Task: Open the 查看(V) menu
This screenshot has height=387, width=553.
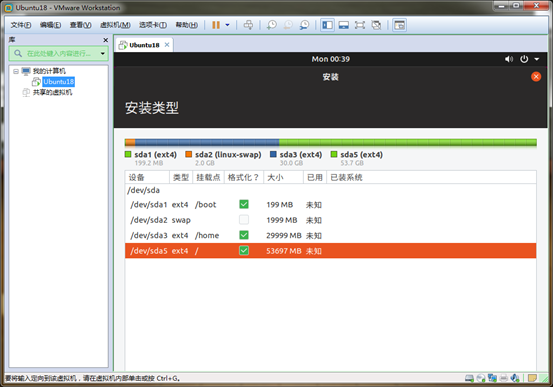Action: tap(80, 25)
